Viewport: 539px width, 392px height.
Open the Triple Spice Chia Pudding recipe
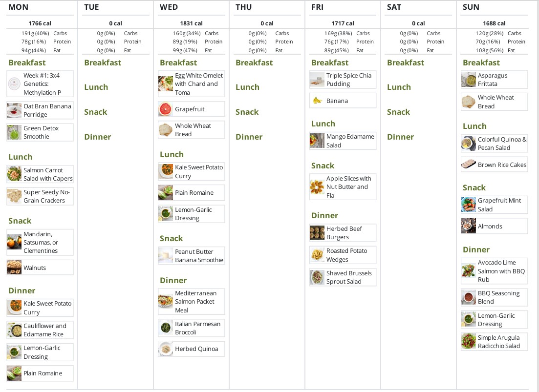pos(348,80)
